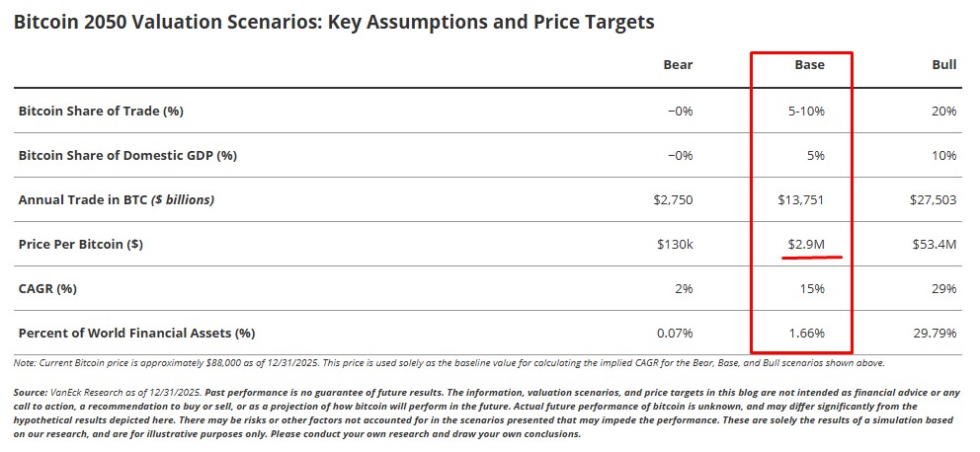Click the $27,503 annual trade value
The image size is (980, 452).
point(933,200)
